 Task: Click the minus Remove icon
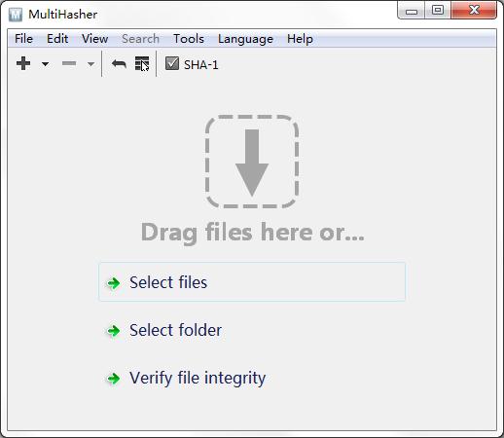[69, 63]
